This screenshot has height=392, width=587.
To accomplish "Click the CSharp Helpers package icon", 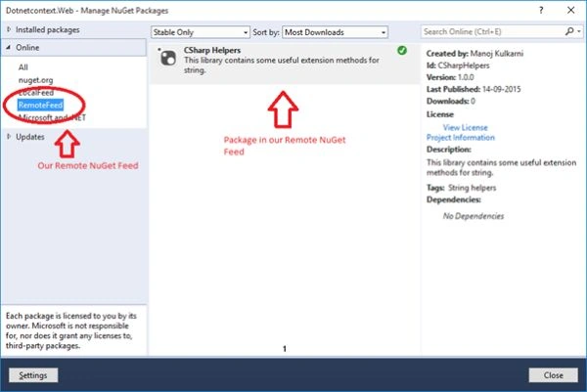I will [167, 58].
